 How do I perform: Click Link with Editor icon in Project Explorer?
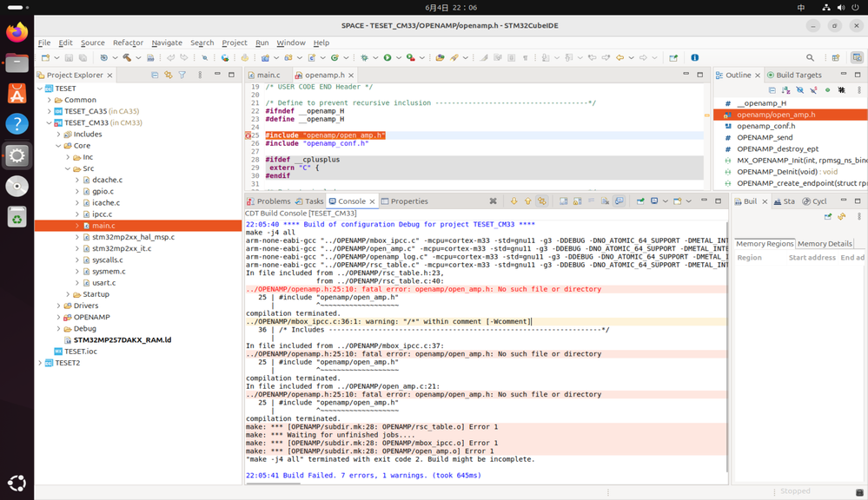[x=169, y=75]
